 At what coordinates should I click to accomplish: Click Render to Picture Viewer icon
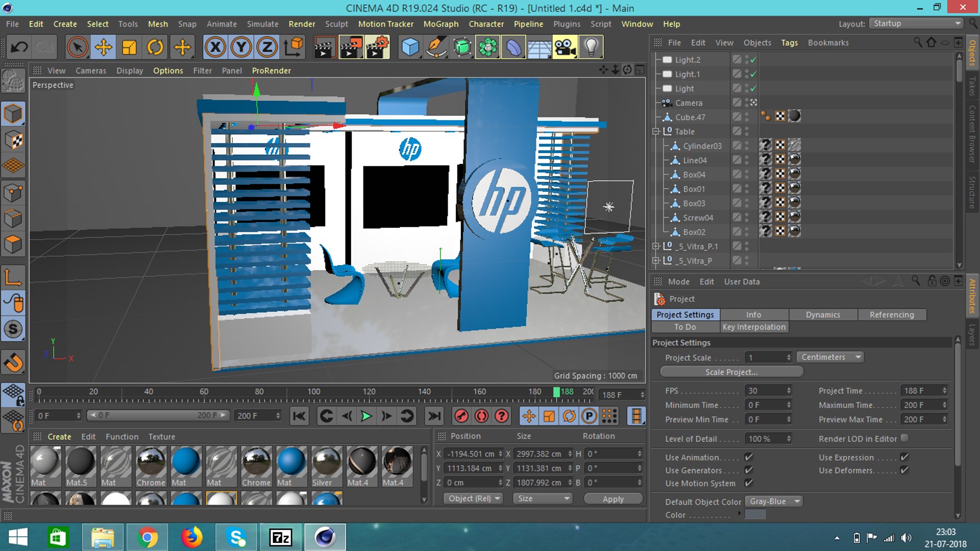pyautogui.click(x=352, y=47)
